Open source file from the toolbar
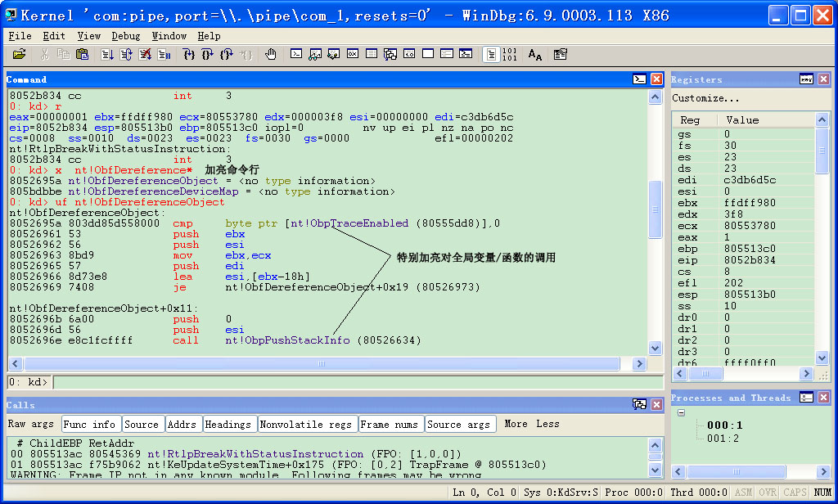The height and width of the screenshot is (504, 838). [20, 54]
